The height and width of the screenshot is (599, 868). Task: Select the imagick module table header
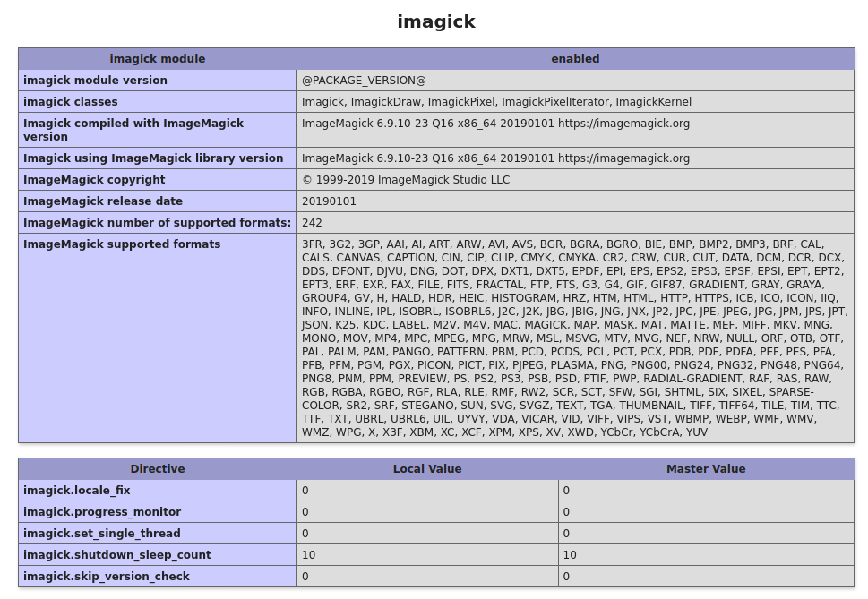point(158,59)
